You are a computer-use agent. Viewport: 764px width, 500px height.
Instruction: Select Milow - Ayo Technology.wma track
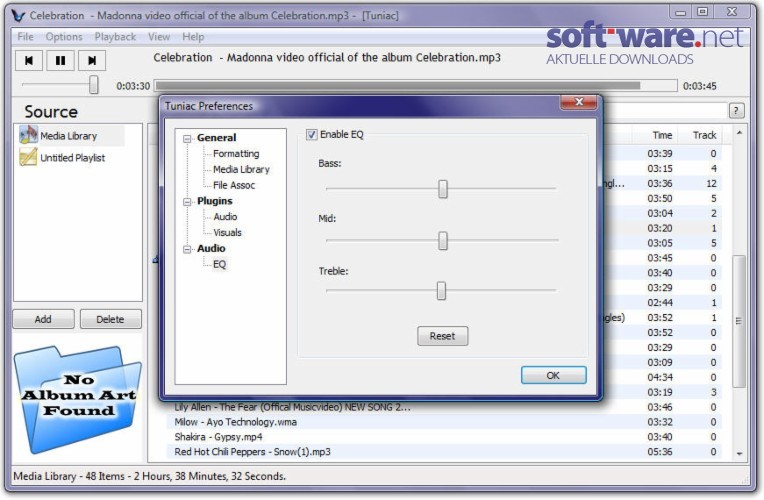click(235, 422)
